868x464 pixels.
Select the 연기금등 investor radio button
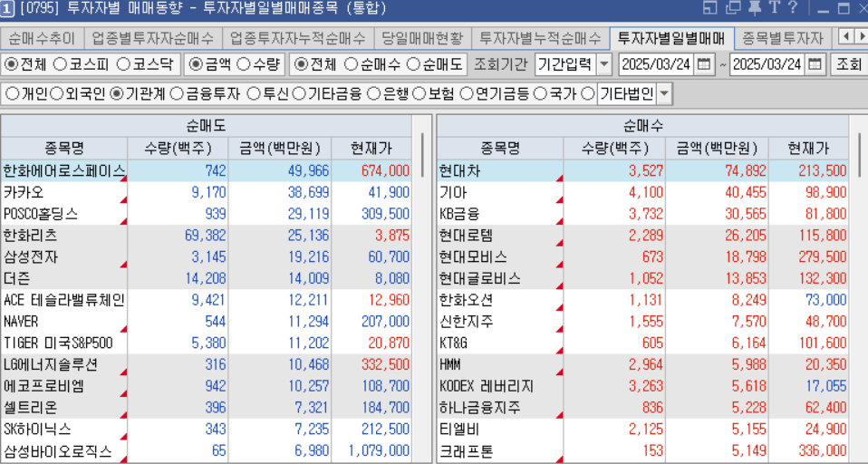pos(467,94)
